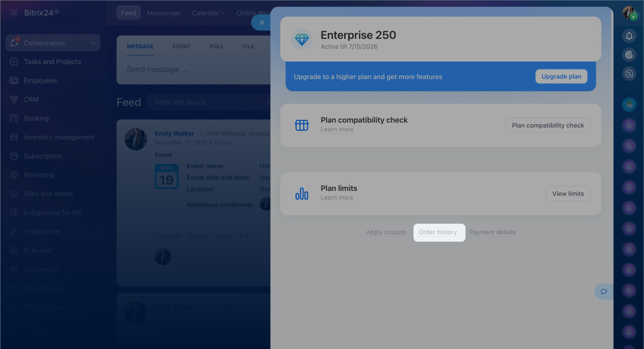The width and height of the screenshot is (644, 349).
Task: Click the Filter and search field
Action: coord(209,102)
